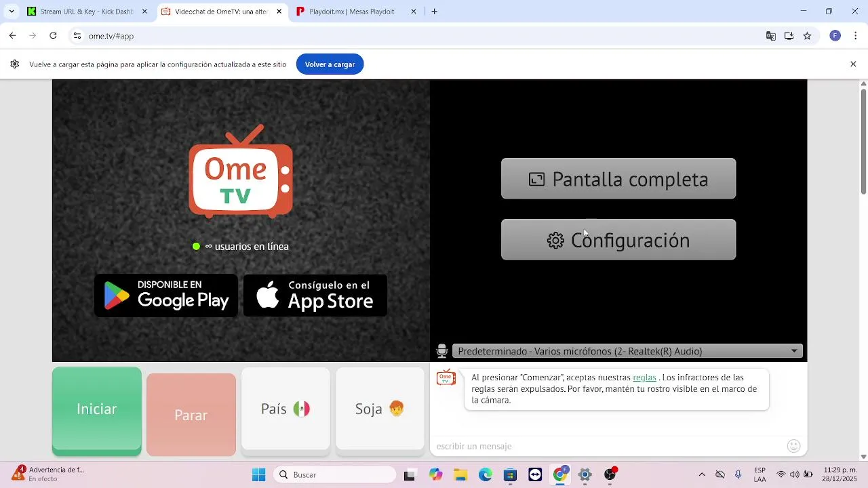868x488 pixels.
Task: Open Task View in the taskbar
Action: coord(409,475)
